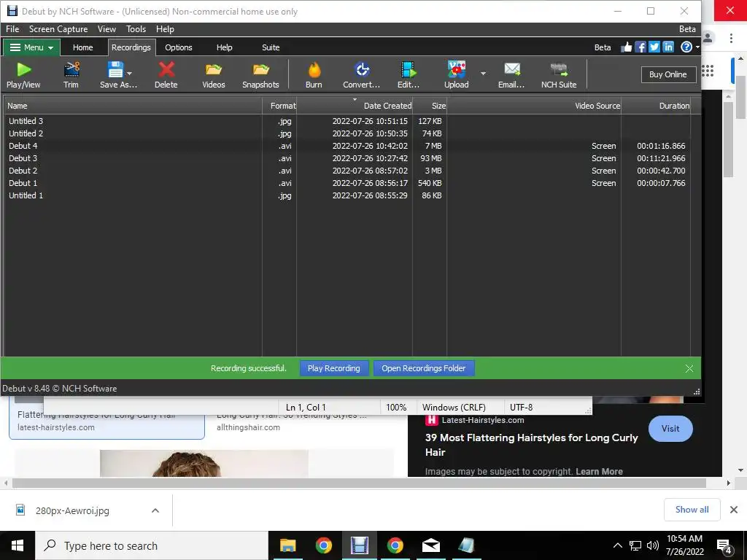The height and width of the screenshot is (560, 747).
Task: Click the LinkedIn share icon
Action: click(x=668, y=47)
